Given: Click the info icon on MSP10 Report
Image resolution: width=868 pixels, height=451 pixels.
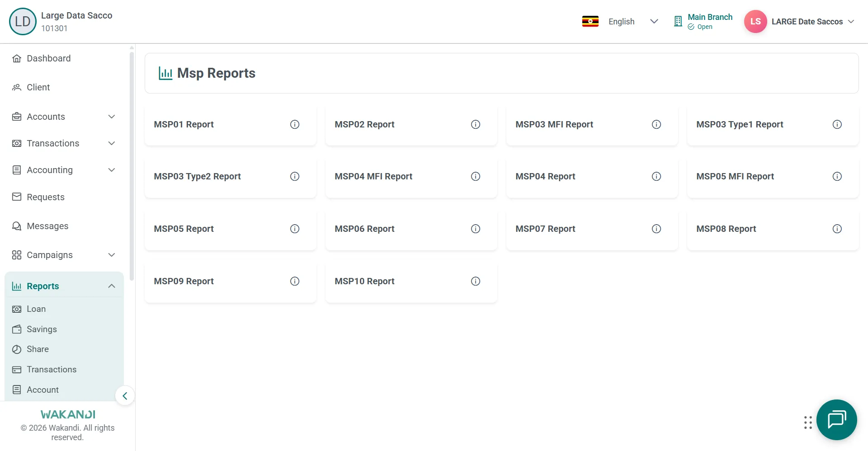Looking at the screenshot, I should click(x=476, y=281).
